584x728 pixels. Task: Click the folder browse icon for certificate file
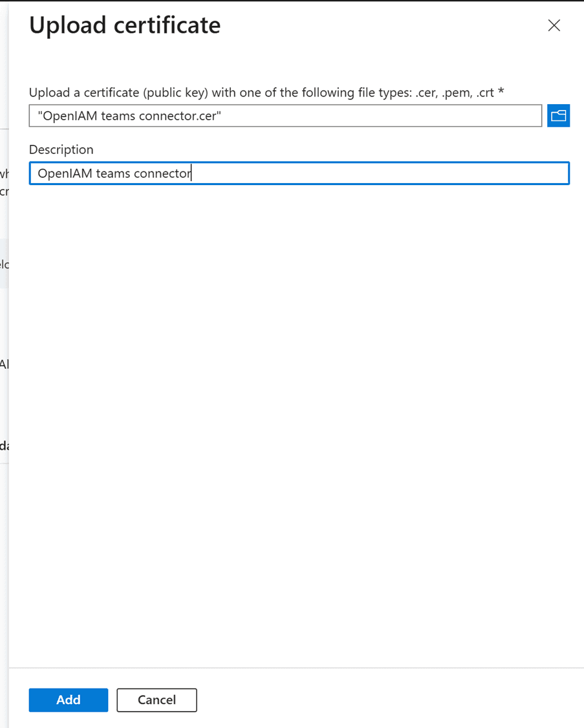click(x=558, y=116)
